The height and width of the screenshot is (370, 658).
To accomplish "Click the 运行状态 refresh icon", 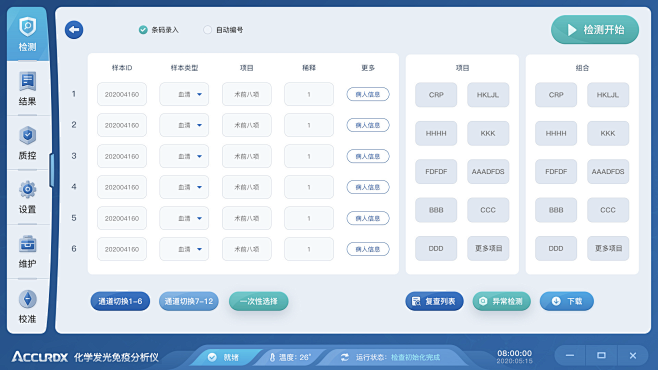I will click(345, 357).
